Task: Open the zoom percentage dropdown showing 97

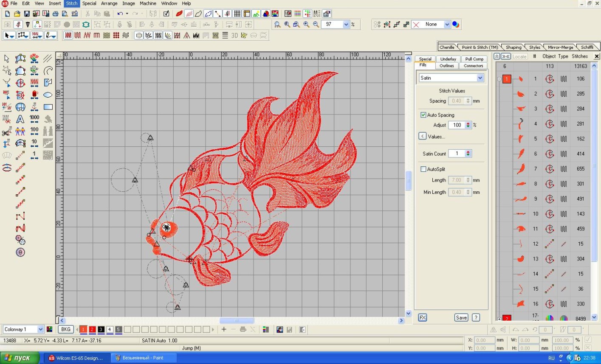Action: click(x=346, y=25)
